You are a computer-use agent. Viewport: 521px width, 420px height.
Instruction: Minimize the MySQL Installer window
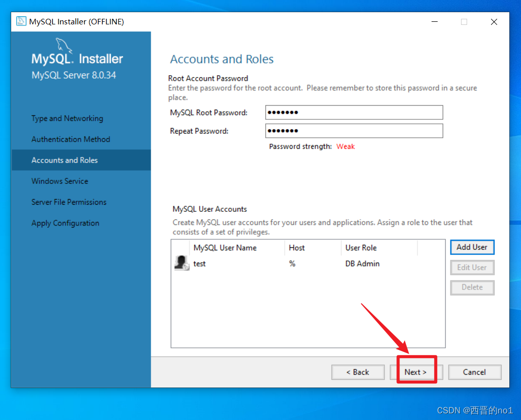point(434,21)
